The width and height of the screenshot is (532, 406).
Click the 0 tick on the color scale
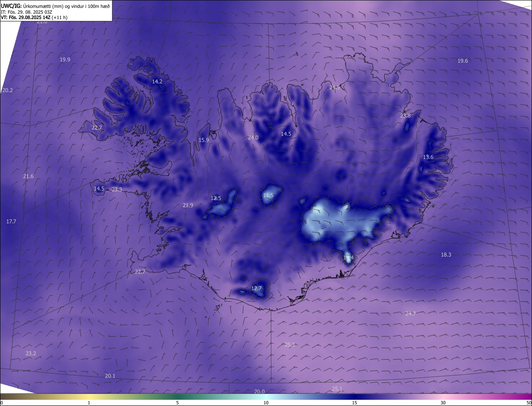tap(2, 403)
